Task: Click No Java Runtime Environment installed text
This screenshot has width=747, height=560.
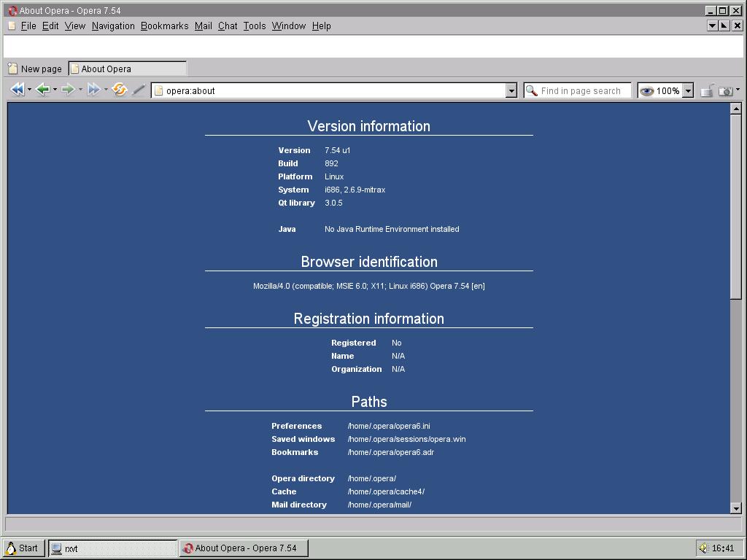Action: click(392, 229)
